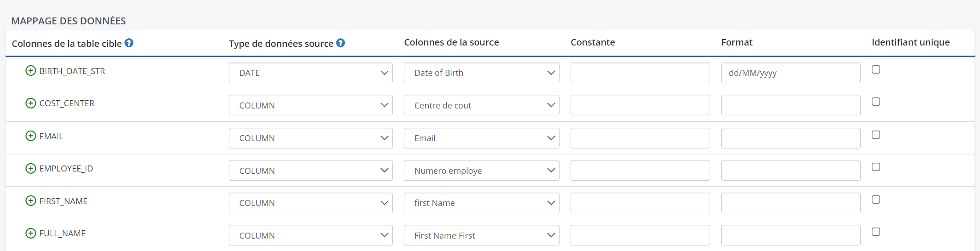Open the DATE source type dropdown

pyautogui.click(x=310, y=73)
